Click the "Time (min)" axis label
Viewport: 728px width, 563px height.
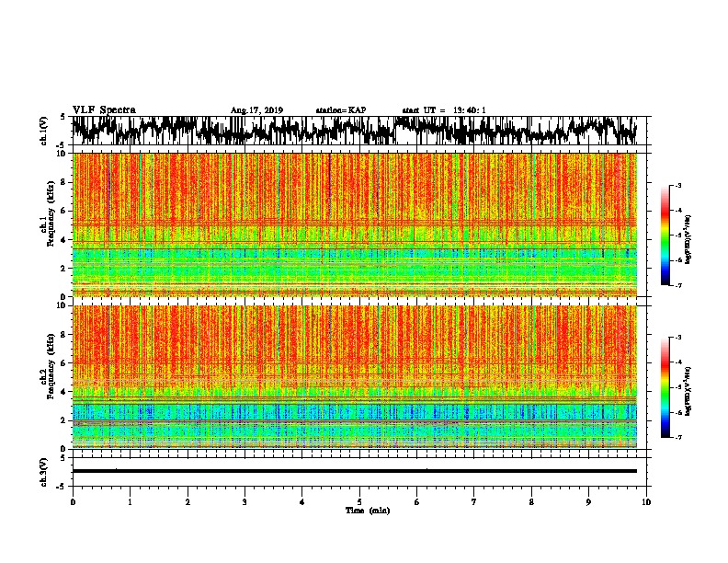click(368, 511)
